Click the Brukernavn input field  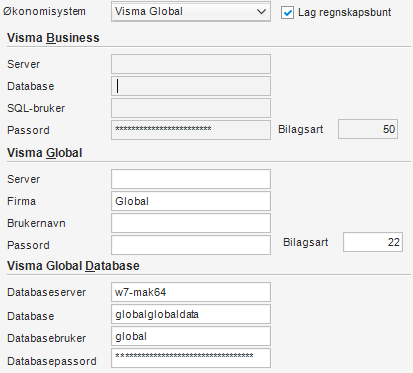pyautogui.click(x=191, y=223)
